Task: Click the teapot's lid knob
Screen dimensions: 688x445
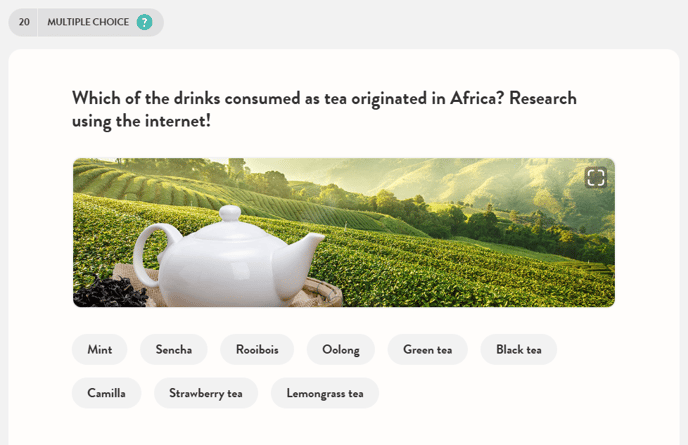Action: (x=230, y=212)
